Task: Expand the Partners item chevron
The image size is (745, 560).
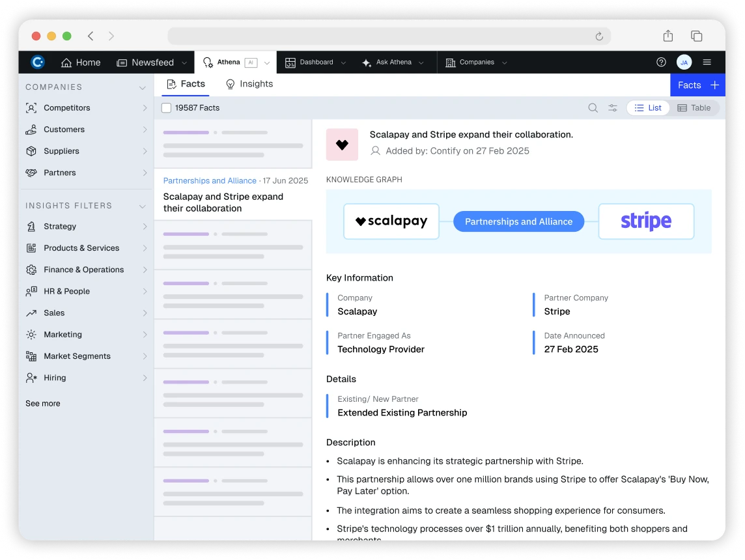Action: coord(145,173)
